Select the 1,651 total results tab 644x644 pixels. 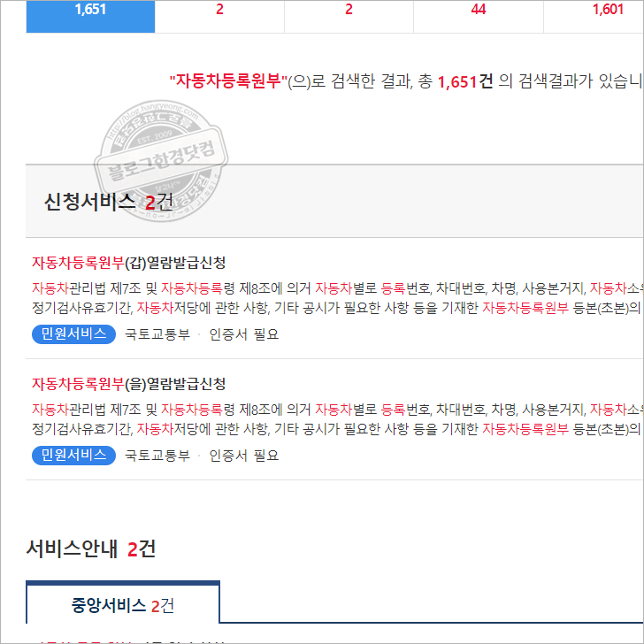pyautogui.click(x=90, y=16)
